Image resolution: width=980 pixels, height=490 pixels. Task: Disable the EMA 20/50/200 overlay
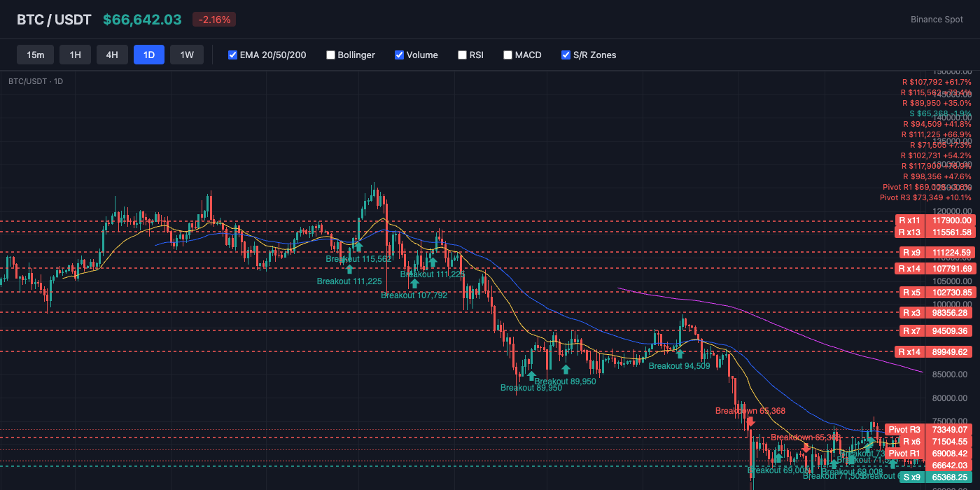point(232,55)
